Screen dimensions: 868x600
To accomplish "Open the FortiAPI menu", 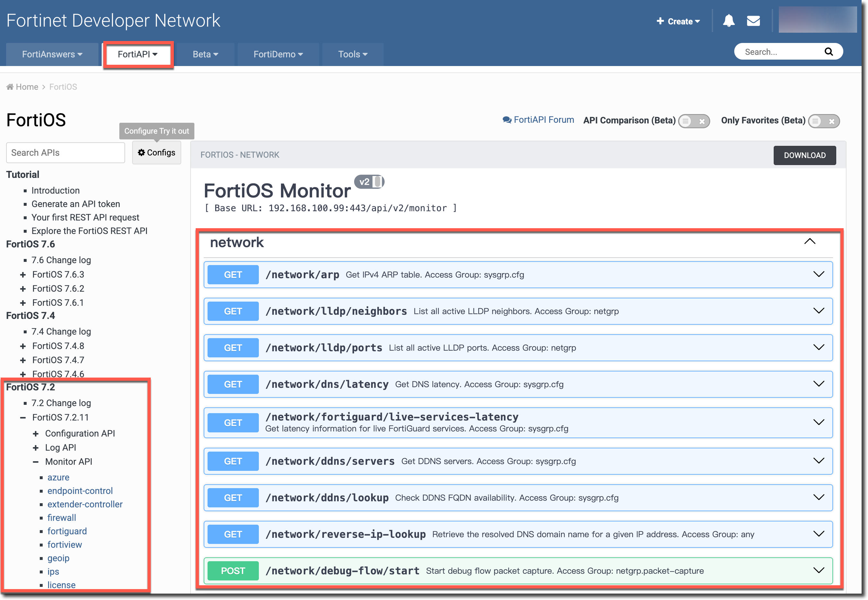I will click(138, 54).
